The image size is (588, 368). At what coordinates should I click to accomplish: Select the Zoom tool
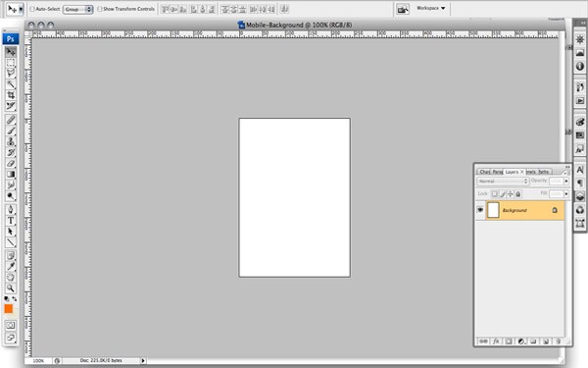[11, 289]
